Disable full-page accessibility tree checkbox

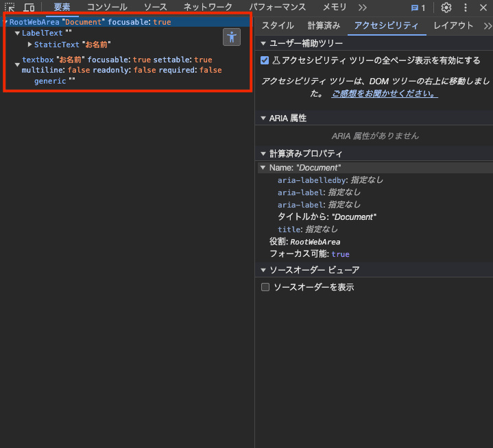click(265, 60)
